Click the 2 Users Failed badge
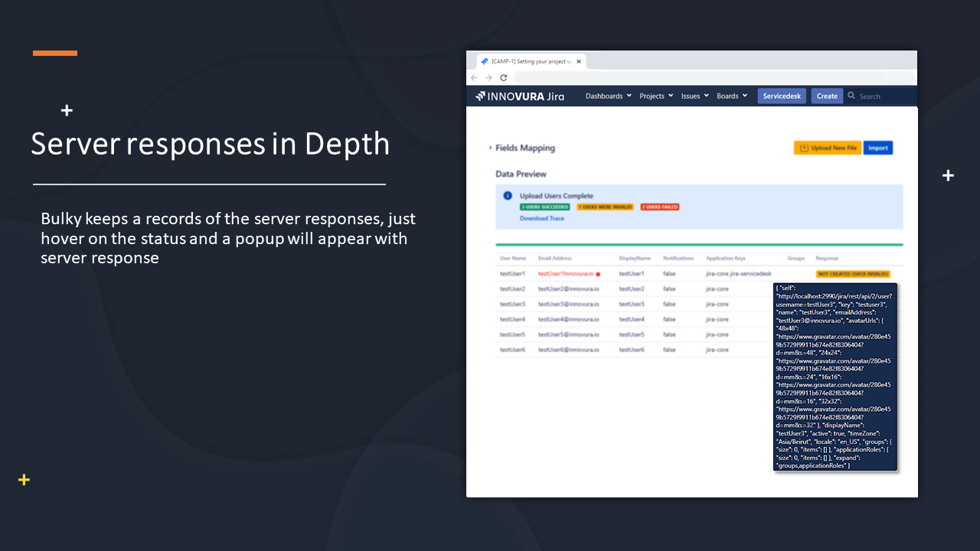This screenshot has width=980, height=551. [x=659, y=207]
